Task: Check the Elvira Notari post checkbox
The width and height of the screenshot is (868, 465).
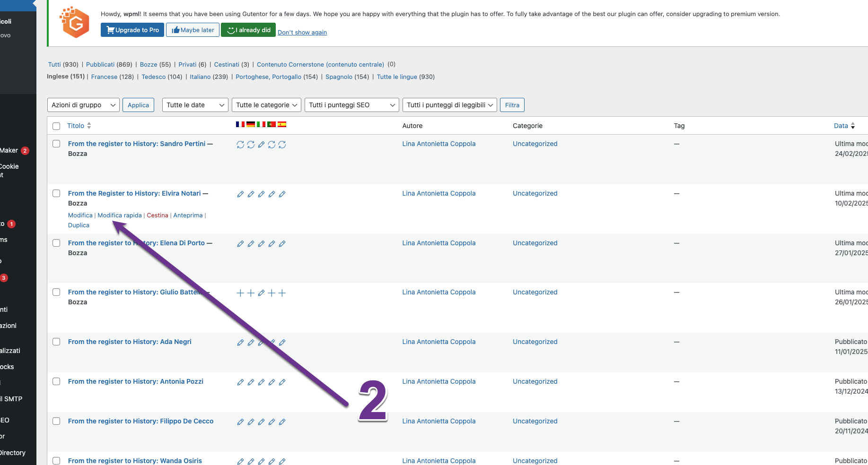Action: coord(56,193)
